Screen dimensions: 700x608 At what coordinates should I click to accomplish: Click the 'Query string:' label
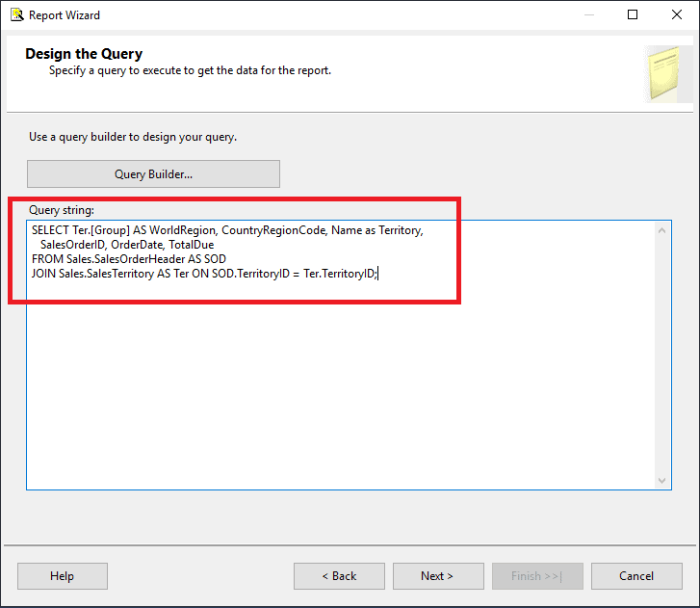pyautogui.click(x=62, y=210)
